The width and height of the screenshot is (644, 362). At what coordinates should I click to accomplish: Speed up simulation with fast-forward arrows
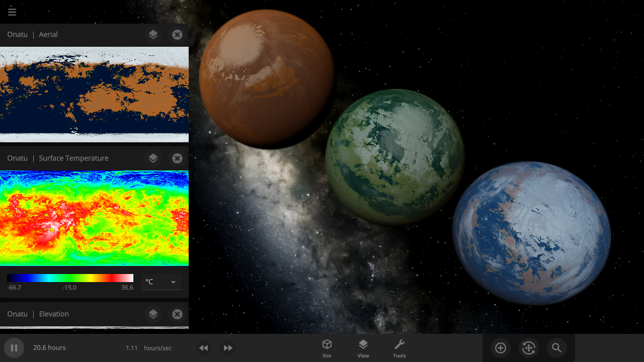pyautogui.click(x=228, y=348)
